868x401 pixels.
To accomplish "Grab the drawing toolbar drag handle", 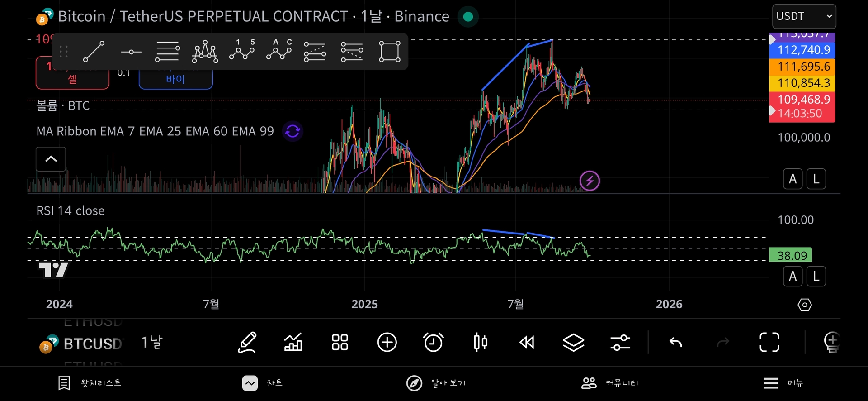I will pos(64,52).
